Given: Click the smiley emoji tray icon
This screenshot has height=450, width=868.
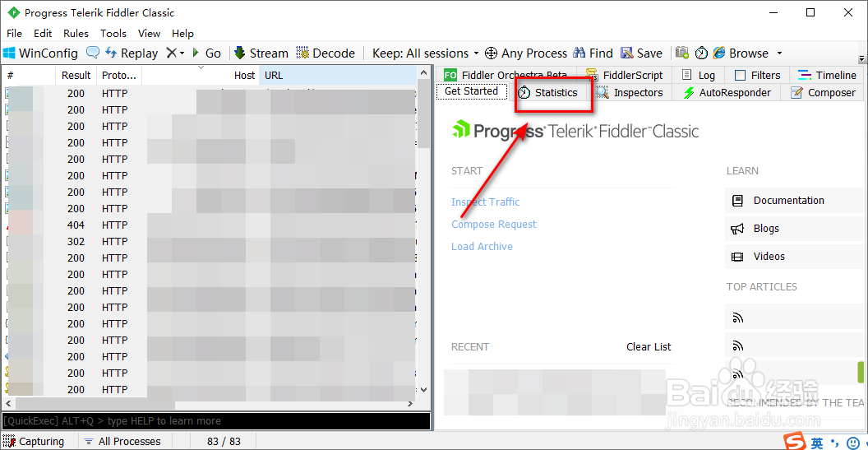Looking at the screenshot, I should [x=853, y=443].
